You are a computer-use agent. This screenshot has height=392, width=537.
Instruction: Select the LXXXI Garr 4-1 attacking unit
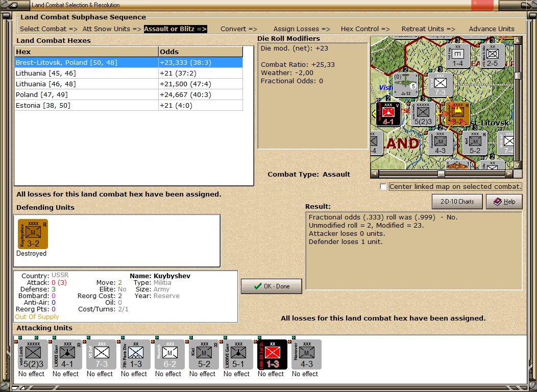(67, 355)
